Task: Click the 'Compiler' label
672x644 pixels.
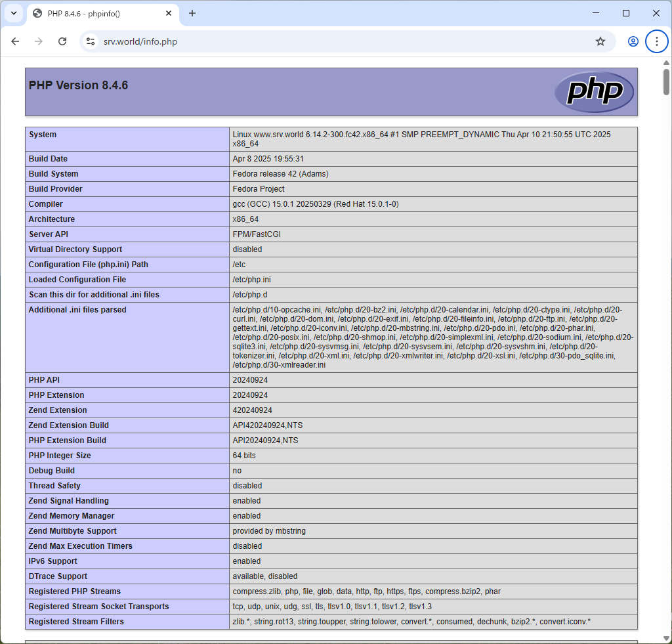Action: point(45,204)
